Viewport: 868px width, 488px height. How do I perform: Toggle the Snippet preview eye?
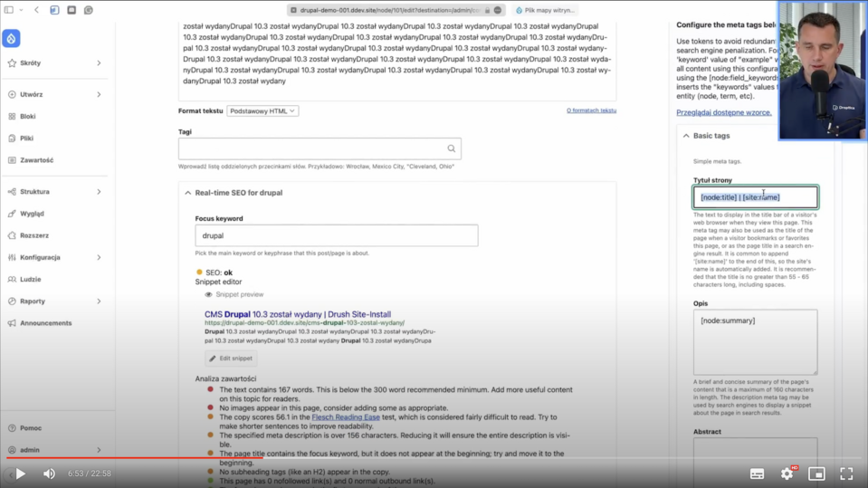(208, 294)
